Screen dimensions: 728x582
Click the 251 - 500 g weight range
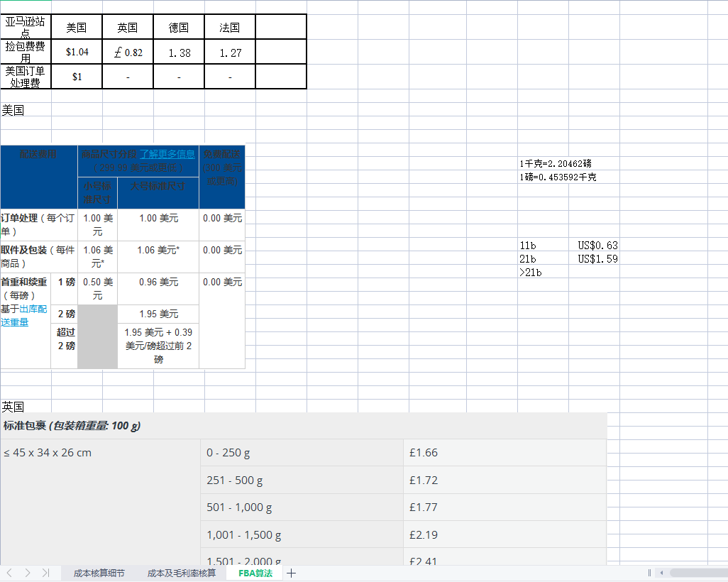234,480
